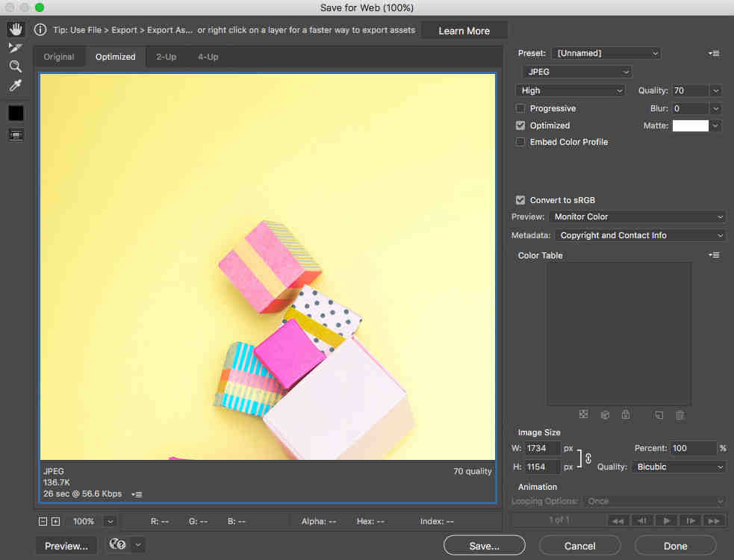Open the JPEG file format dropdown
The width and height of the screenshot is (734, 560).
[x=577, y=72]
